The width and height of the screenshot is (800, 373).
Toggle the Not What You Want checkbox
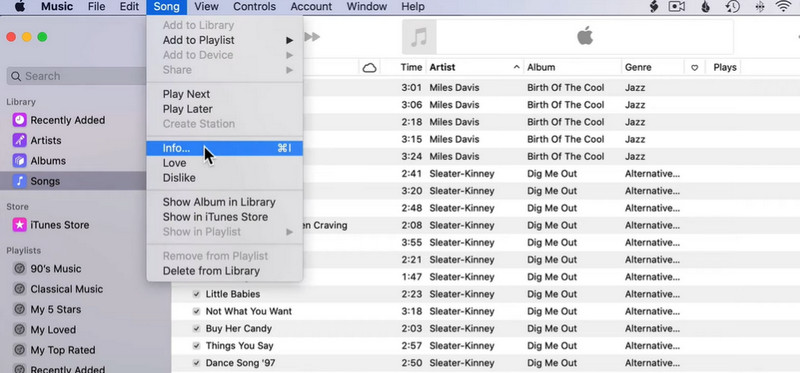pyautogui.click(x=196, y=311)
